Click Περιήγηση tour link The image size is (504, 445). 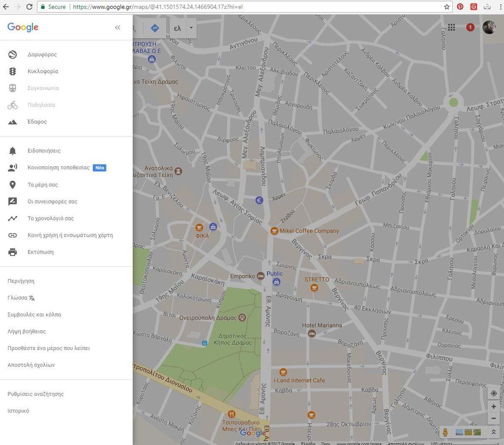point(21,281)
